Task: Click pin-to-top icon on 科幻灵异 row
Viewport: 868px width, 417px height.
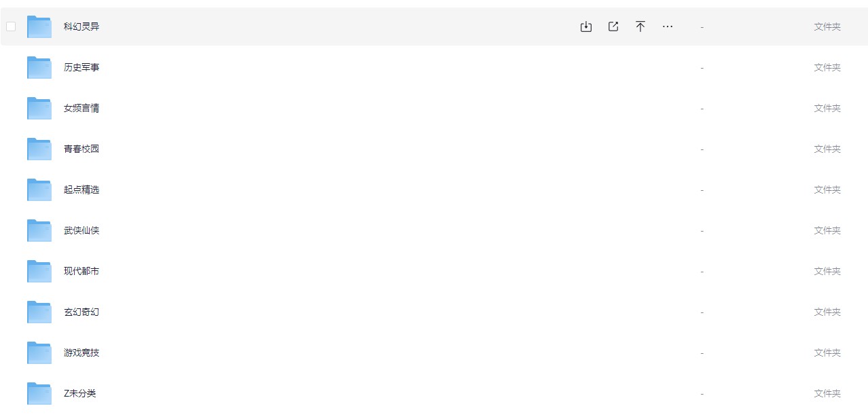Action: pyautogui.click(x=640, y=26)
